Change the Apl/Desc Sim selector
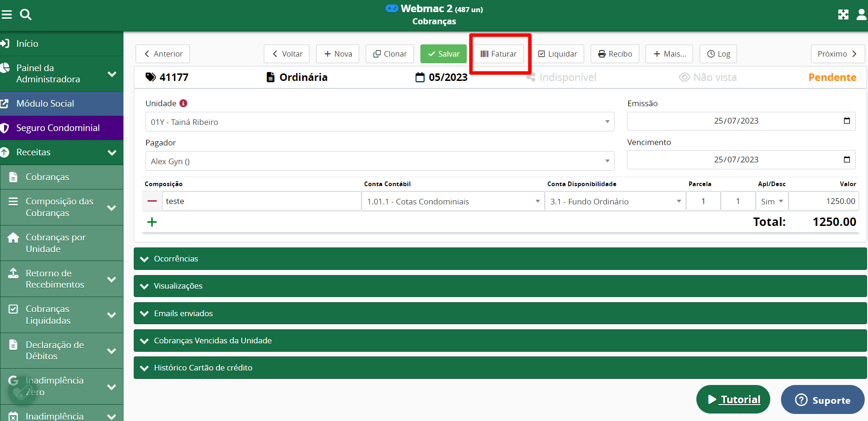The height and width of the screenshot is (421, 868). pos(772,202)
